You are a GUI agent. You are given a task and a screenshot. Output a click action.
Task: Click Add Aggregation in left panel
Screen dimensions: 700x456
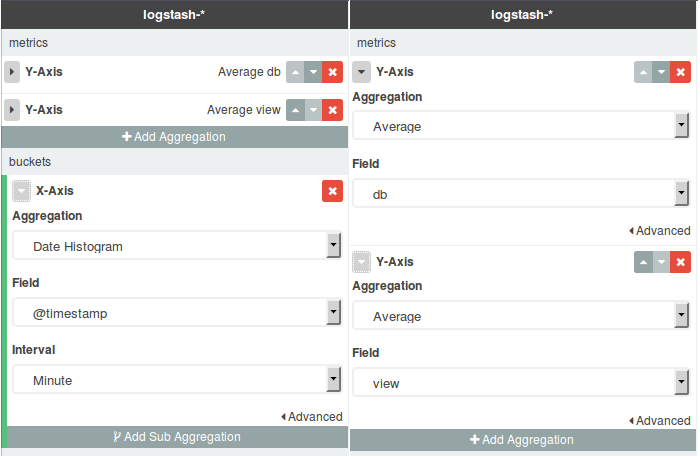[x=174, y=137]
